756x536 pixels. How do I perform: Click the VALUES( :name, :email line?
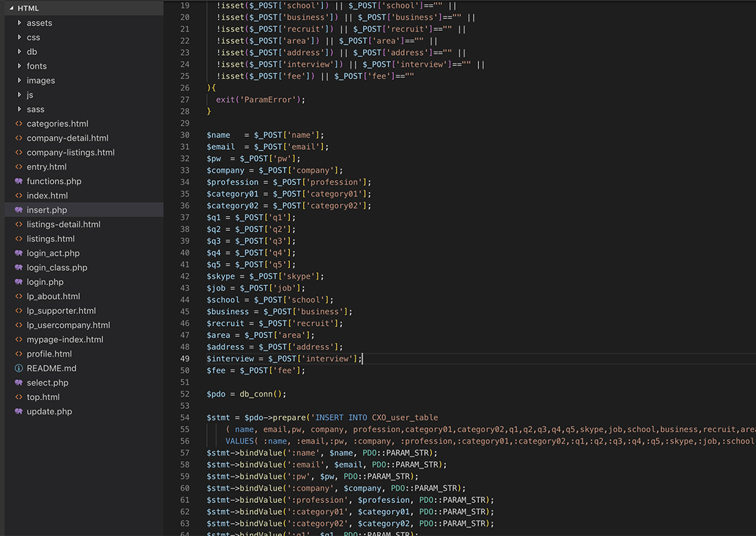click(x=490, y=441)
